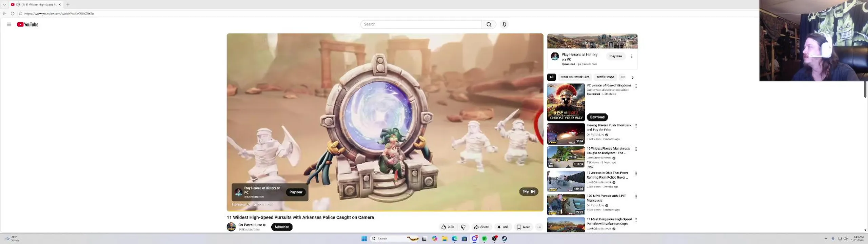Image resolution: width=868 pixels, height=244 pixels.
Task: Open options for Rise of Kingdoms ad
Action: 636,86
